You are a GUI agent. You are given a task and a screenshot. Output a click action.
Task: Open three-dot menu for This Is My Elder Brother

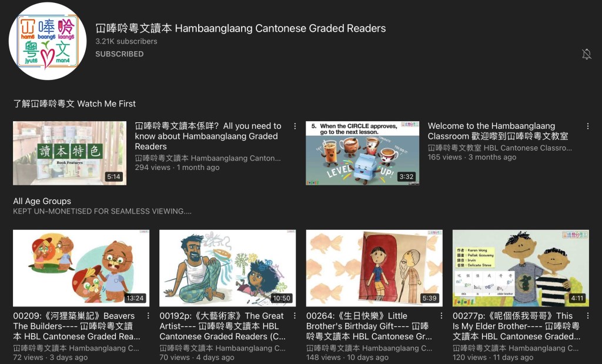[x=587, y=316]
